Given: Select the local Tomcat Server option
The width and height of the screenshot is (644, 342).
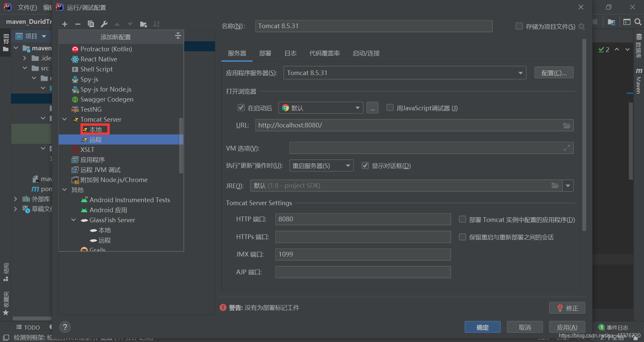Looking at the screenshot, I should (95, 129).
